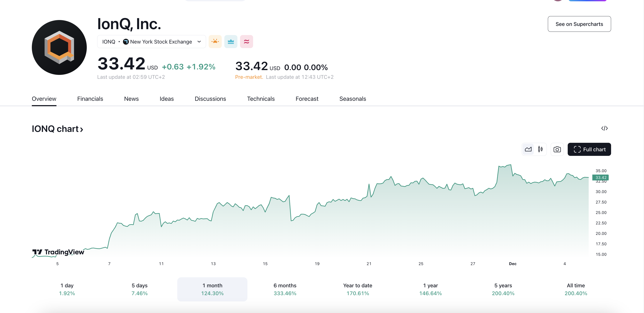Toggle chart range to 5 years
The image size is (644, 313).
503,289
